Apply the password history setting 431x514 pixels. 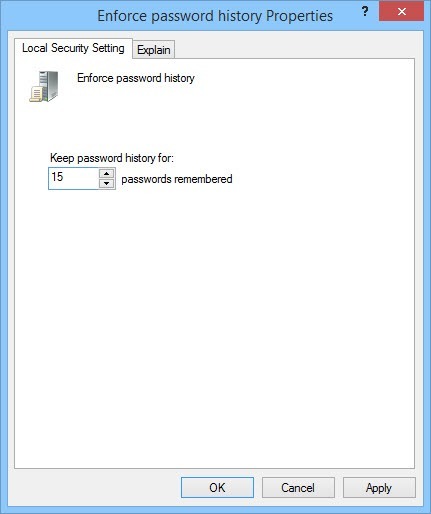click(x=379, y=488)
